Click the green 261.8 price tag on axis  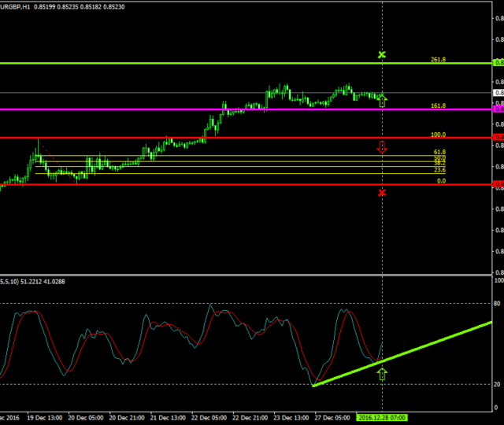coord(498,63)
